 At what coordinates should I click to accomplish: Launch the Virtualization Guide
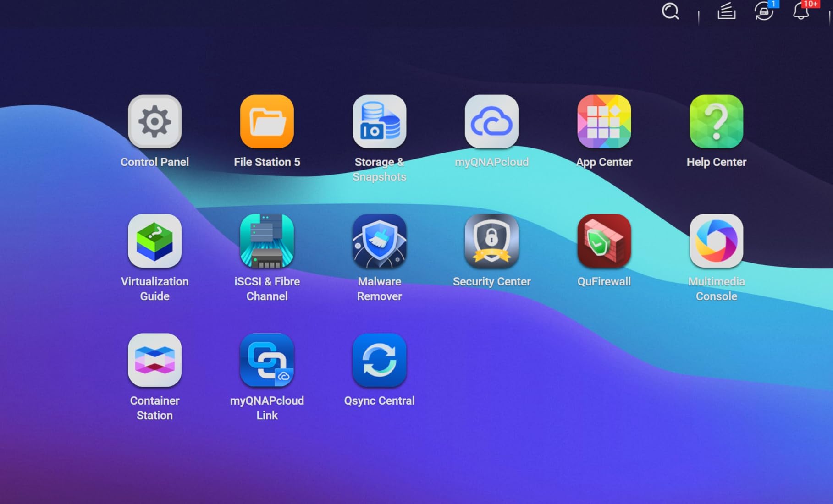click(154, 241)
